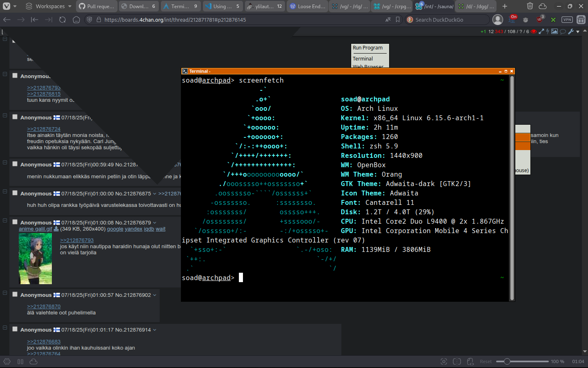588x368 pixels.
Task: Switch to the Pull requests GitHub tab
Action: pos(97,6)
